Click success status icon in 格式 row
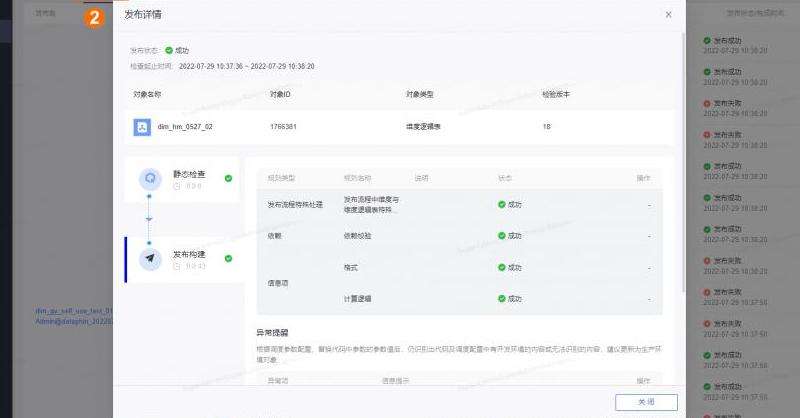This screenshot has width=800, height=418. (x=502, y=268)
